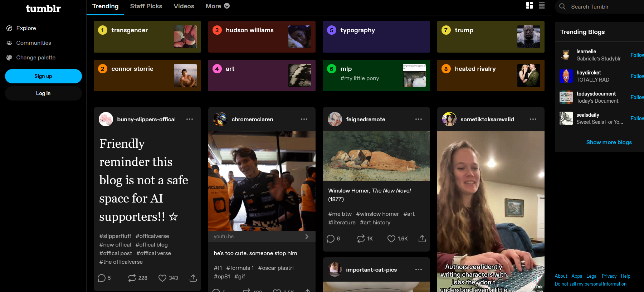644x292 pixels.
Task: Open the art trending topic card
Action: [262, 76]
